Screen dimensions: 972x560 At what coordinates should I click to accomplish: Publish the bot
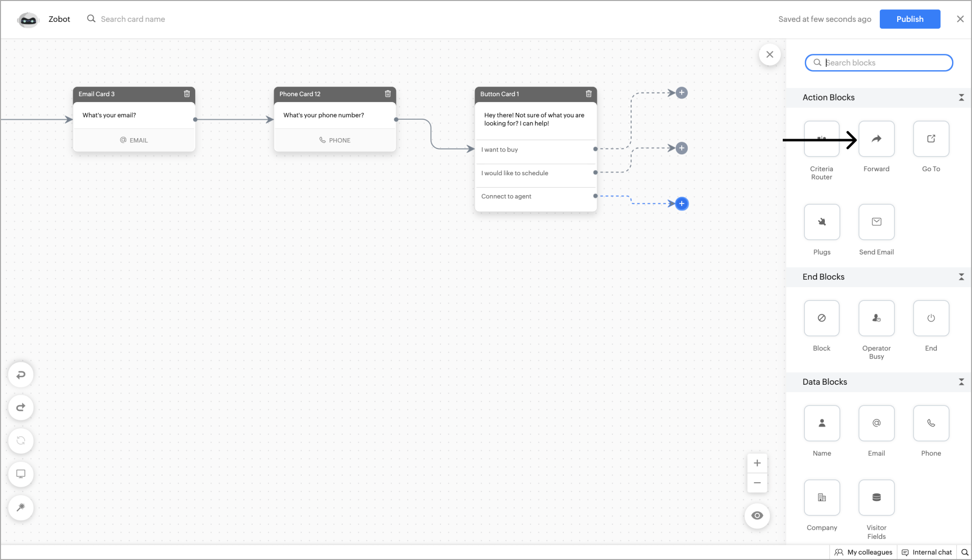(910, 19)
